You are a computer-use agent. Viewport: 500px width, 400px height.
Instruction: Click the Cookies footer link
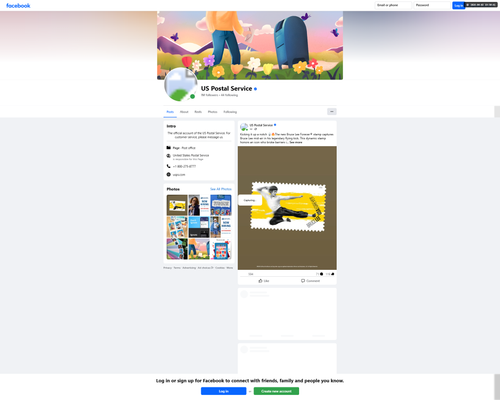coord(220,268)
